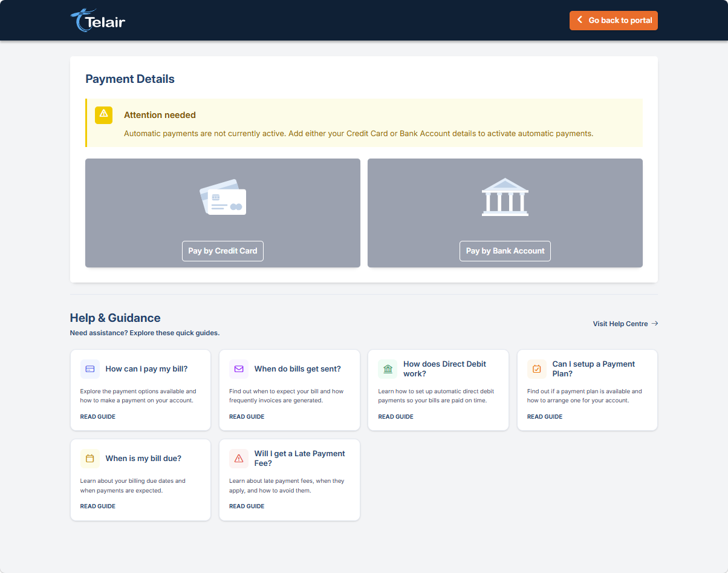Click the credit card illustration
The image size is (728, 573).
coord(223,197)
